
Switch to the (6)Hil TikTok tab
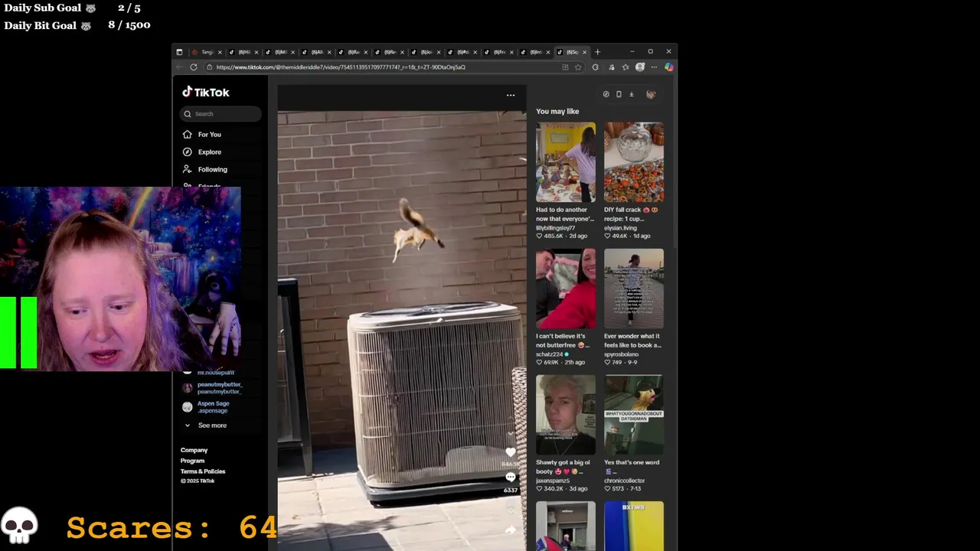(x=243, y=52)
